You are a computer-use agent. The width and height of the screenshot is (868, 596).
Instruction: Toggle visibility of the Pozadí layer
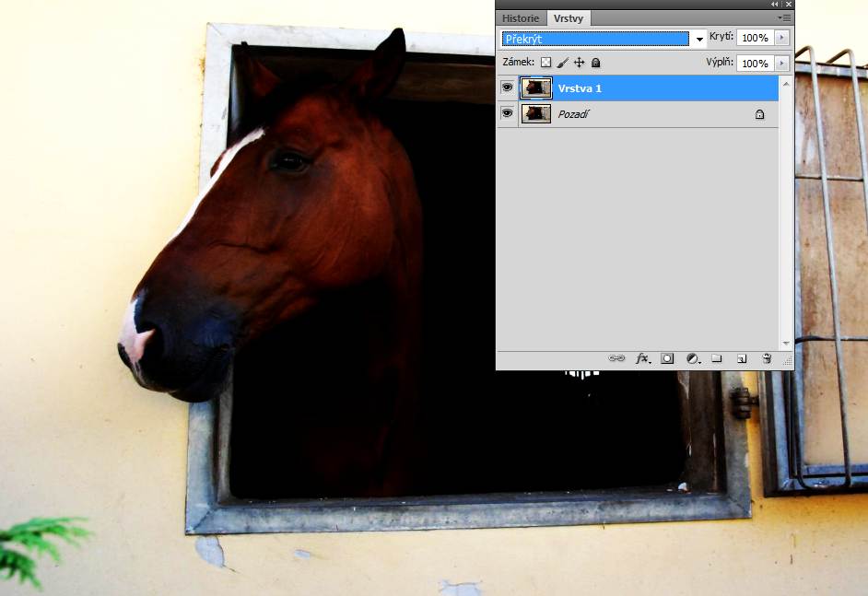507,113
